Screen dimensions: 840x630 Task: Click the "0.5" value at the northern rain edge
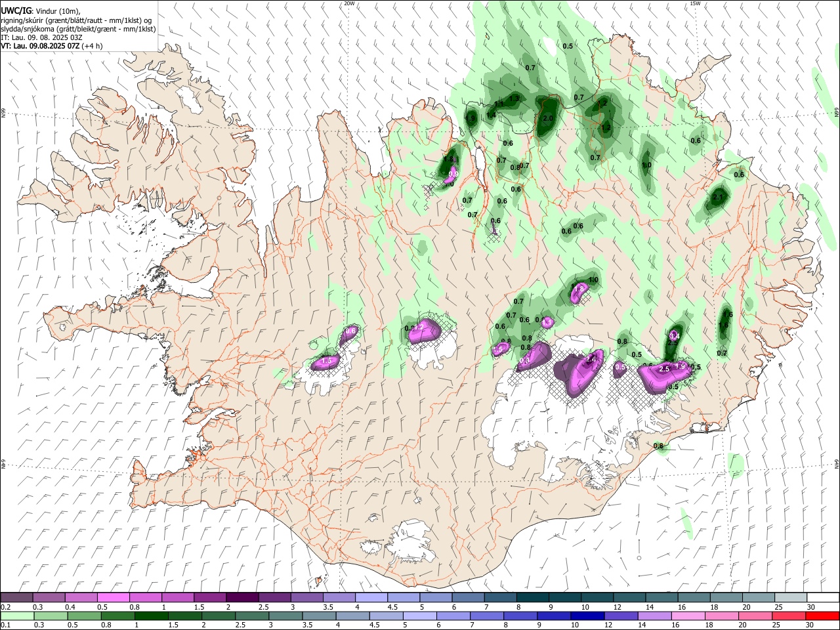click(x=568, y=46)
